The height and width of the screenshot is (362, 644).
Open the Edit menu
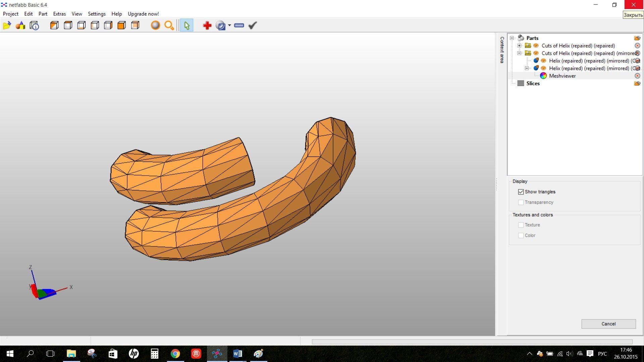click(x=28, y=14)
